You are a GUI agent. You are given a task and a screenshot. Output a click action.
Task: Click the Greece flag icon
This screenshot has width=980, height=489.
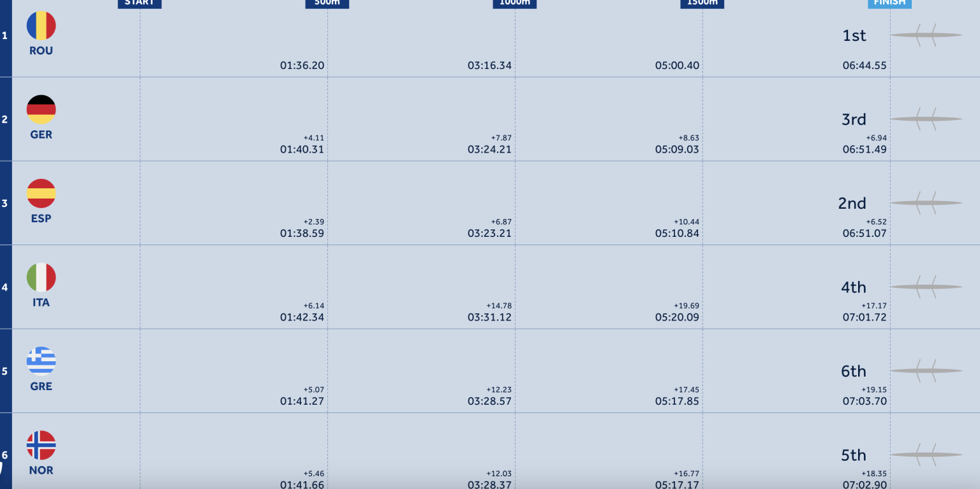pyautogui.click(x=41, y=361)
